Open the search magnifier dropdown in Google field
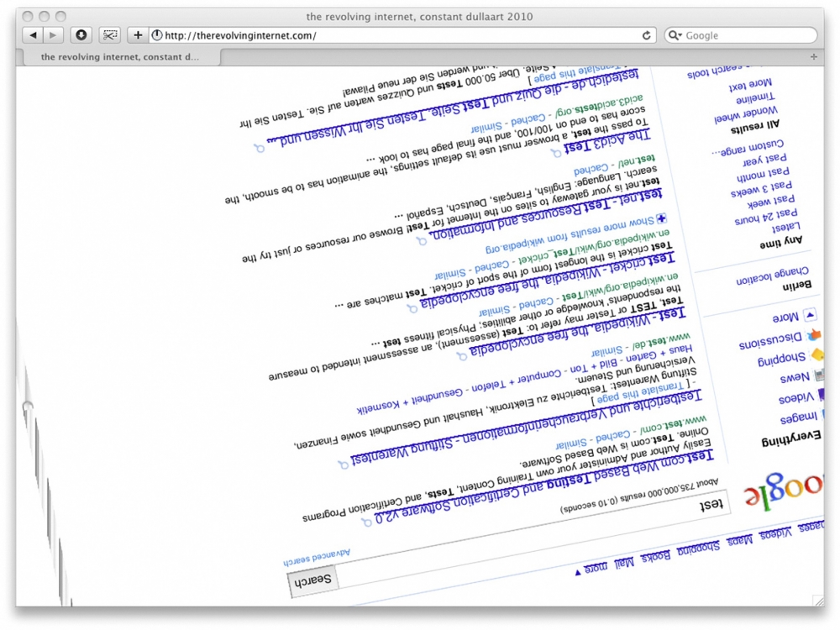This screenshot has width=840, height=630. [x=675, y=35]
